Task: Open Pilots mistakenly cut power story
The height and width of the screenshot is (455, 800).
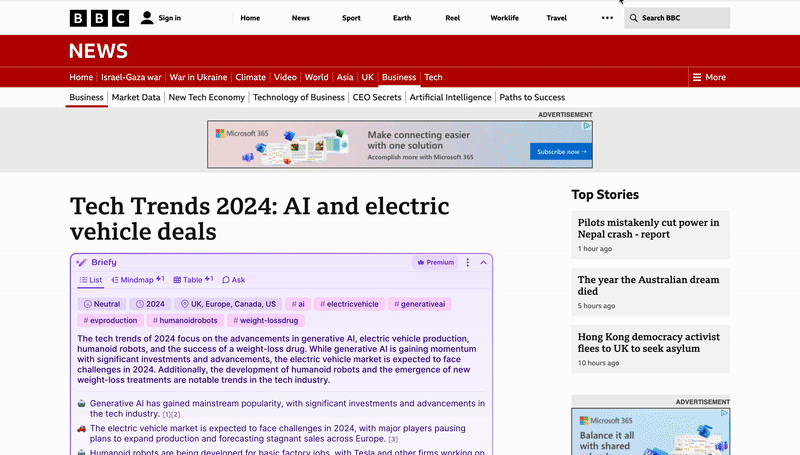Action: (648, 229)
